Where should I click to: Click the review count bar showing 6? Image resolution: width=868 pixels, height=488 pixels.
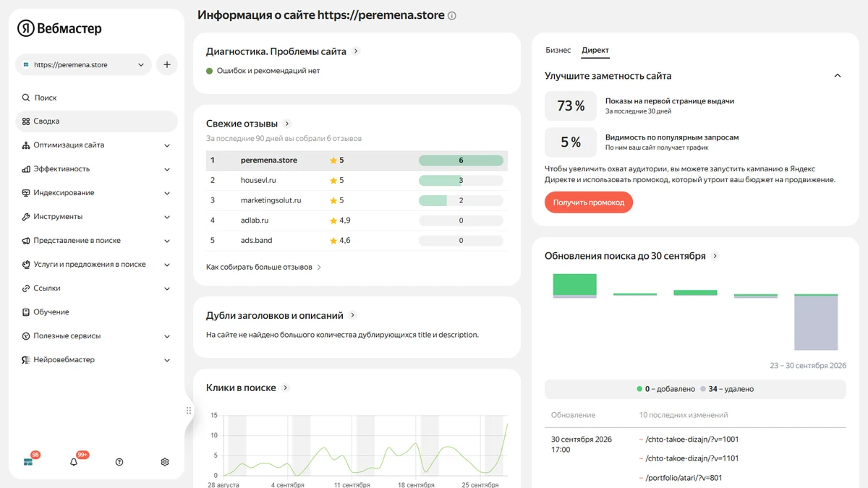[x=461, y=160]
